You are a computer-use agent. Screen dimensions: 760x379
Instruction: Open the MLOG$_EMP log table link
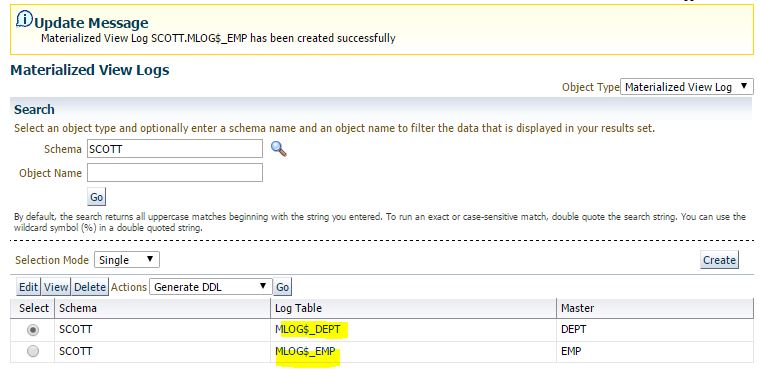[x=305, y=351]
